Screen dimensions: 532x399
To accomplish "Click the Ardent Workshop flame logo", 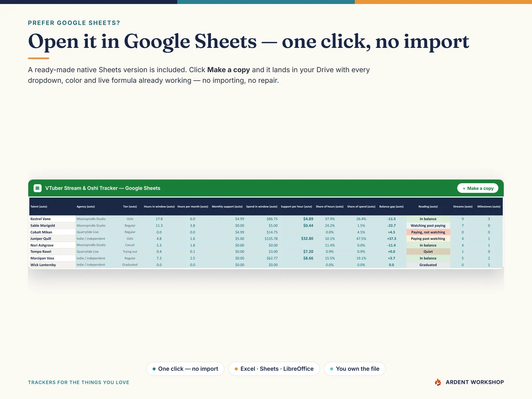I will click(x=438, y=382).
